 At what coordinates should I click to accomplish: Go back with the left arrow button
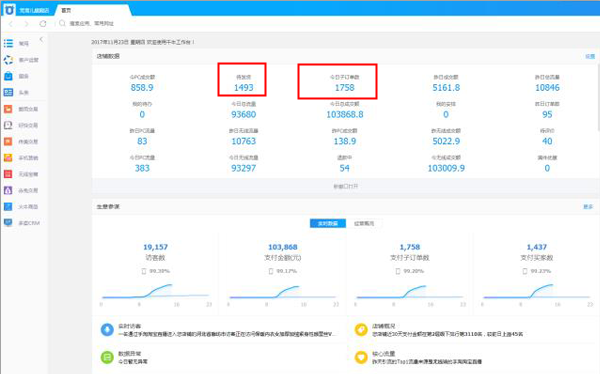pos(11,24)
